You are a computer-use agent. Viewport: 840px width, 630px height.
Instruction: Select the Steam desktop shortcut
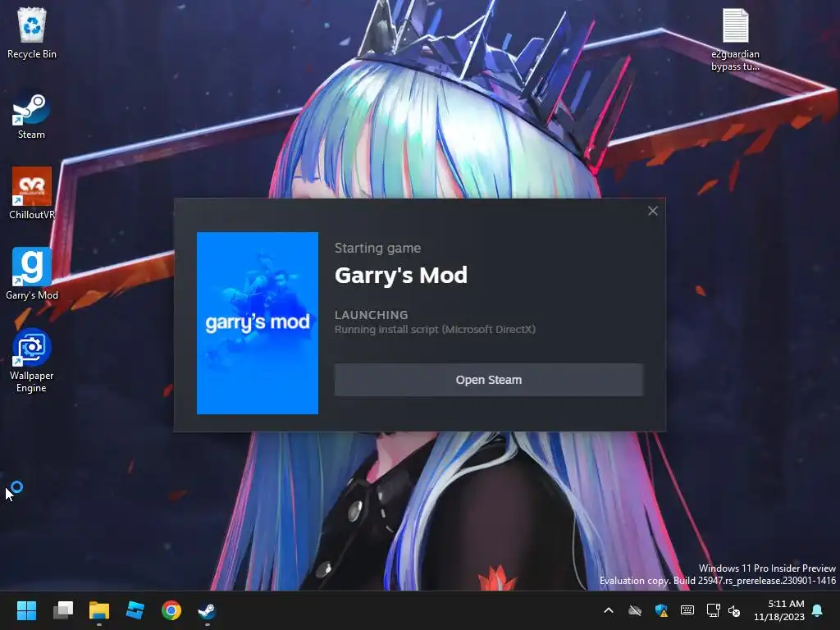pos(31,116)
